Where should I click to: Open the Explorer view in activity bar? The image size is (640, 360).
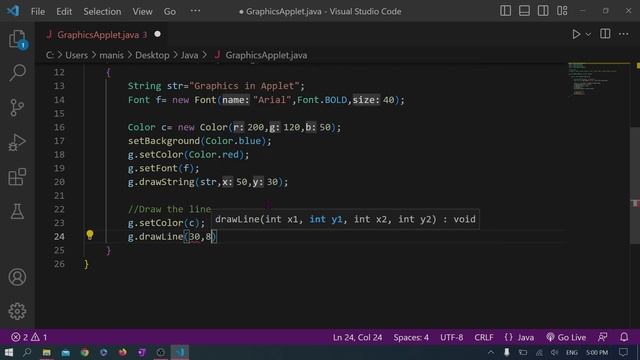(17, 39)
